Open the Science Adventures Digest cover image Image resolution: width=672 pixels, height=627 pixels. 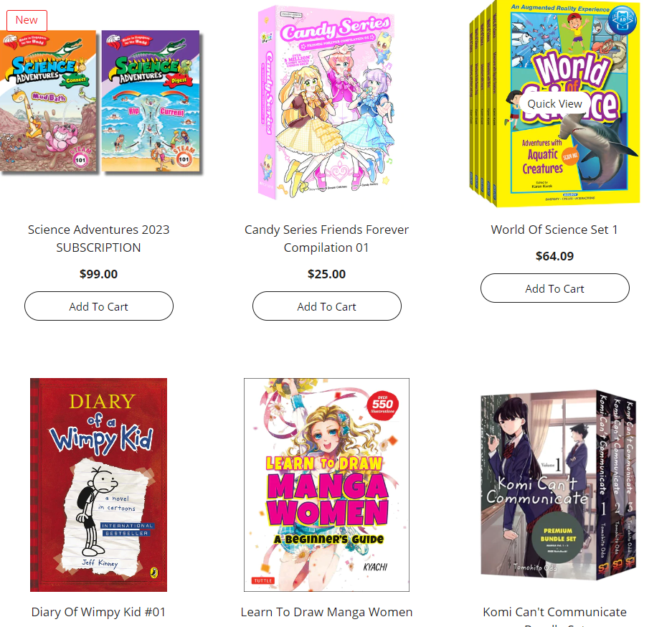pos(151,101)
